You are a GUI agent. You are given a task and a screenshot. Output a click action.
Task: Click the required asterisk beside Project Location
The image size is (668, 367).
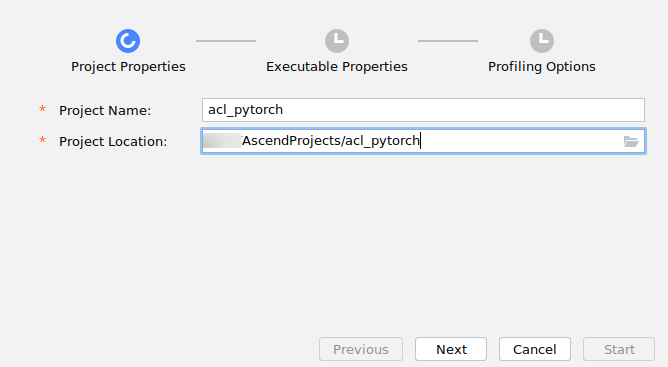[42, 140]
